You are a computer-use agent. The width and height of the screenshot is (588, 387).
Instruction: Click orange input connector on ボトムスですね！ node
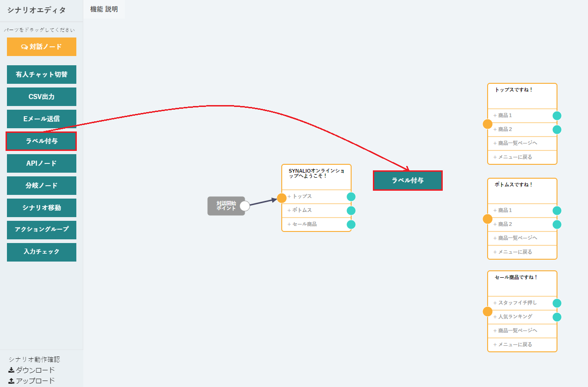click(488, 219)
